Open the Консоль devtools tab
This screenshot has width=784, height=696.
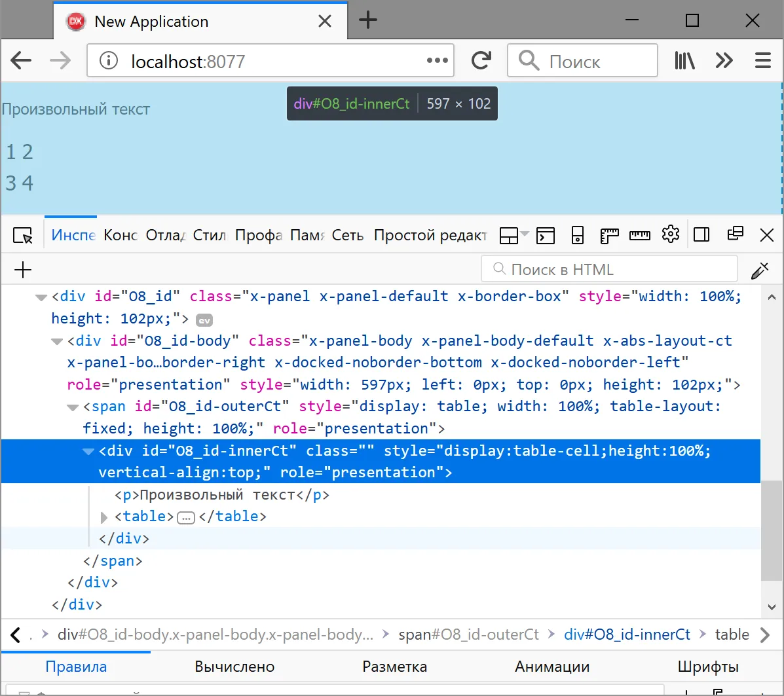pyautogui.click(x=120, y=235)
